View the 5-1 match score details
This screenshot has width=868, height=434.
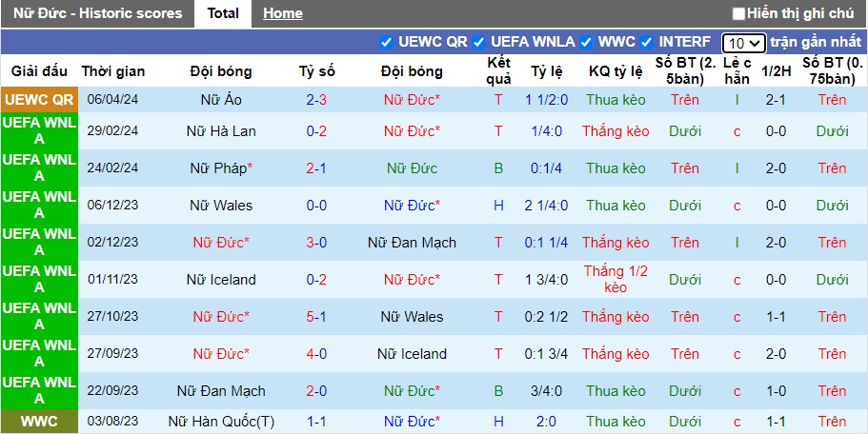click(316, 317)
